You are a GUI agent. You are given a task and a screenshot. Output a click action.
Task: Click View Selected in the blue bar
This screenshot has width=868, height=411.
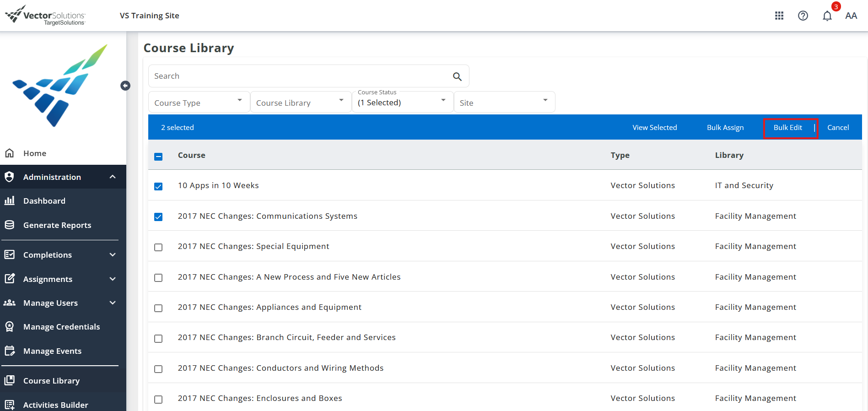[x=654, y=127]
